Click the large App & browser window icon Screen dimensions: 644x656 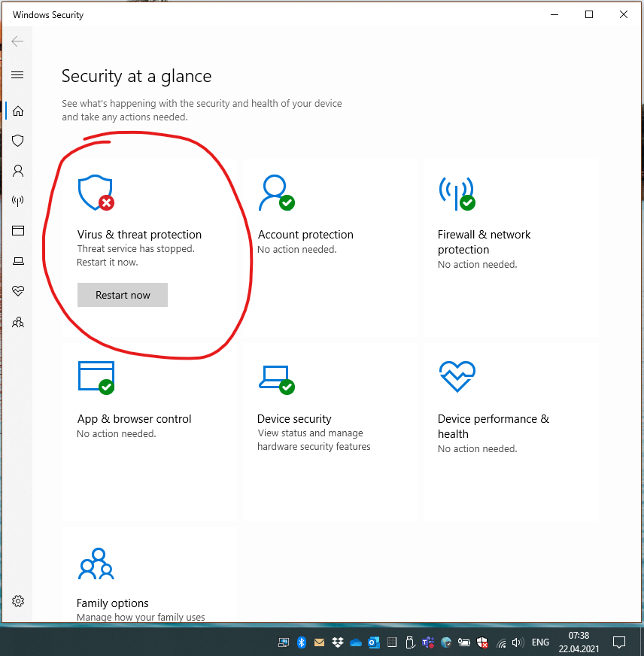[x=96, y=378]
